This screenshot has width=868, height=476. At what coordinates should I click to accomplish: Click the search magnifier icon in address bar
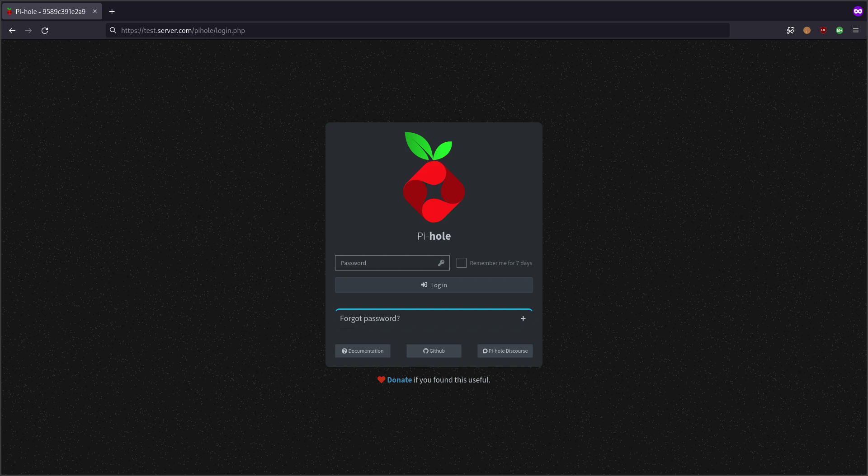click(x=113, y=31)
